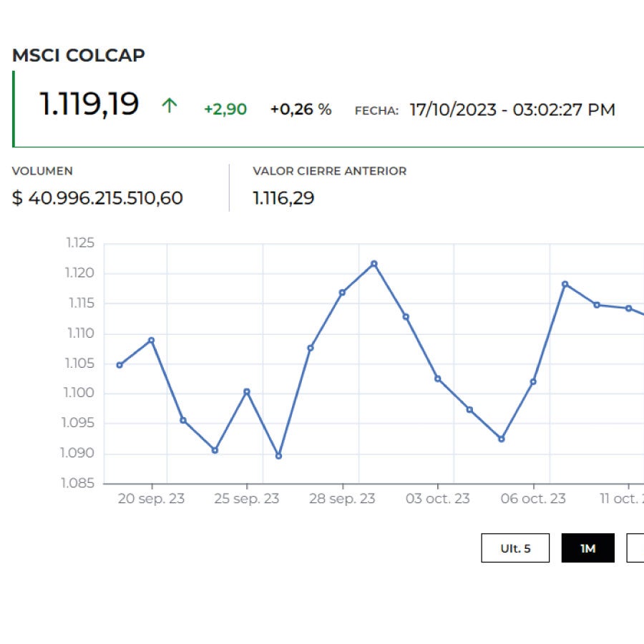The image size is (644, 644).
Task: Click the lowest data point before 28 sep
Action: pos(278,454)
